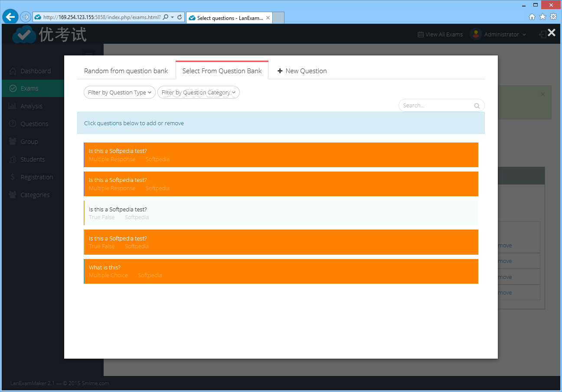Open the browser Tools gear icon
The image size is (562, 392).
tap(553, 17)
